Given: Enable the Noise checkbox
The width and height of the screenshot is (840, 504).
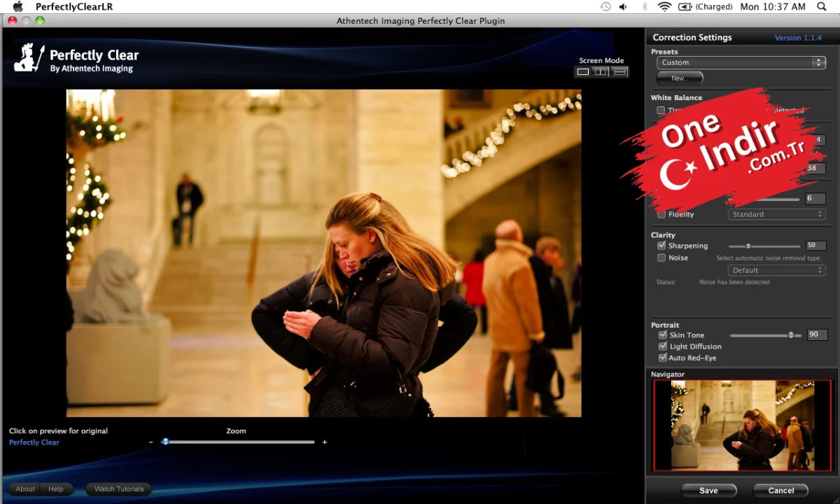Looking at the screenshot, I should [x=661, y=258].
